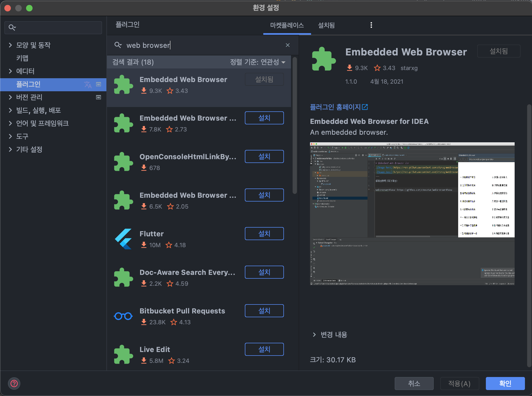This screenshot has height=396, width=532.
Task: Open the plugin homepage link
Action: tap(338, 107)
